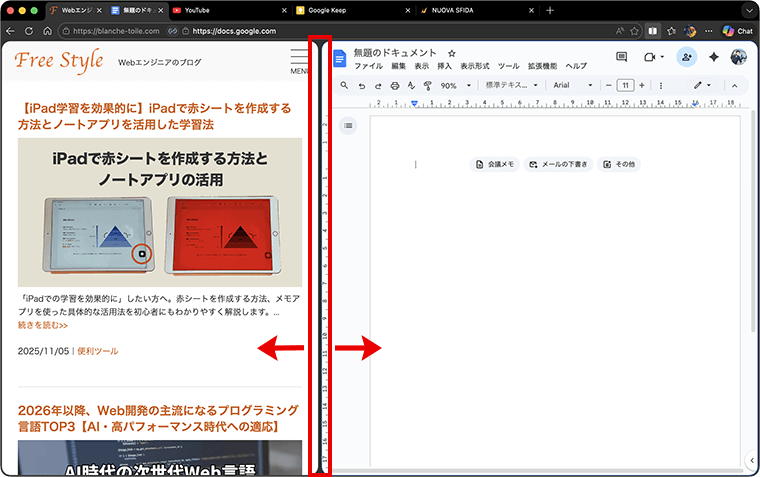Open the 拡張機能 menu in Docs

[x=542, y=66]
